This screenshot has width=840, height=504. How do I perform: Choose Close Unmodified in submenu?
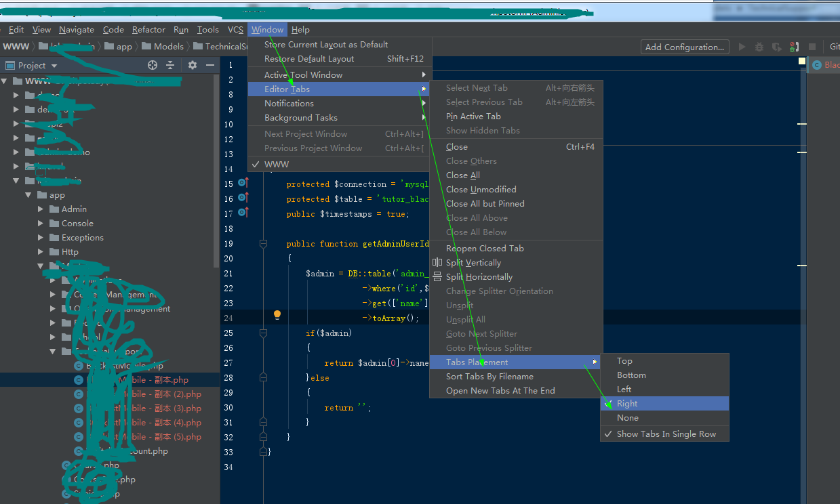click(515, 190)
